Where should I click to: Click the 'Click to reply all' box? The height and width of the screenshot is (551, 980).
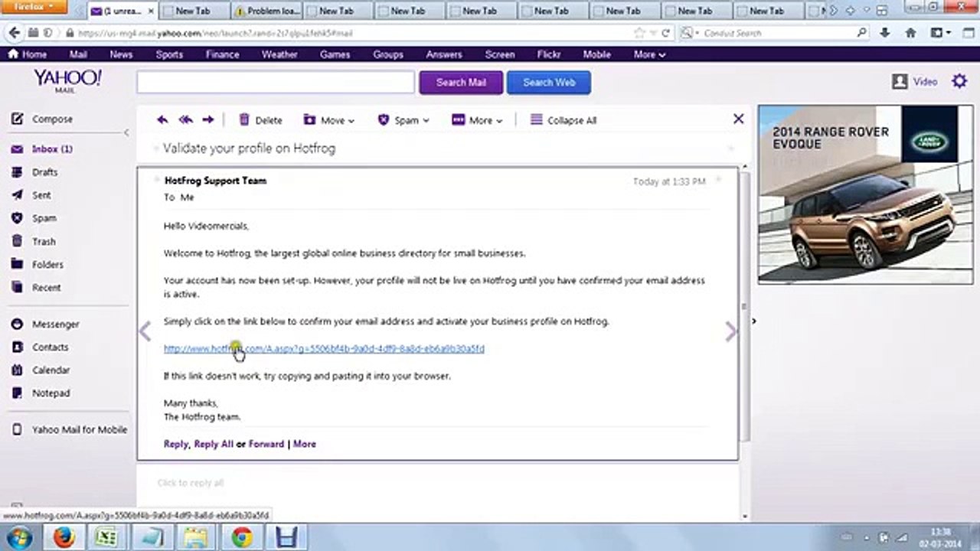(437, 483)
